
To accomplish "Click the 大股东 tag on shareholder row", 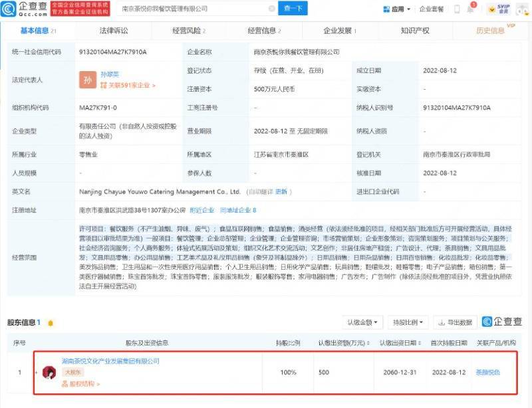I will click(x=72, y=372).
